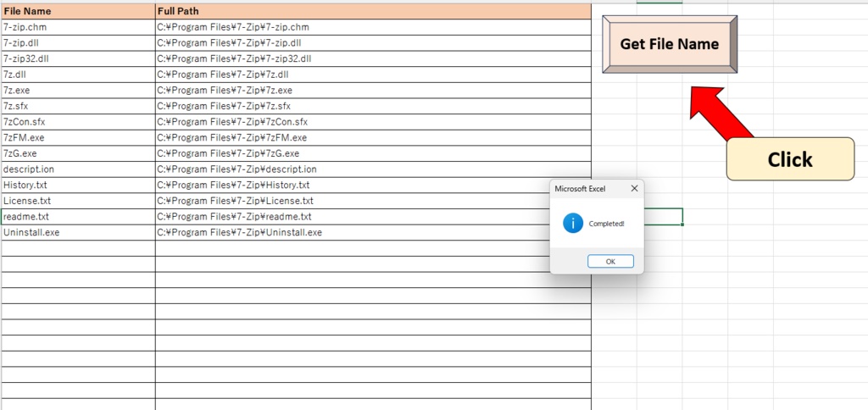Select the path cell ending in 7z.exe
The height and width of the screenshot is (410, 868).
(x=373, y=90)
